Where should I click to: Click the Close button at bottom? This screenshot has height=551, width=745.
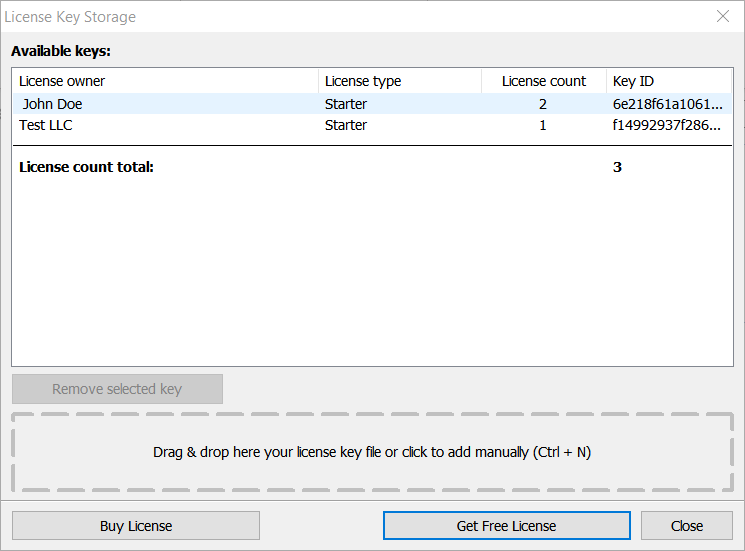click(x=687, y=526)
